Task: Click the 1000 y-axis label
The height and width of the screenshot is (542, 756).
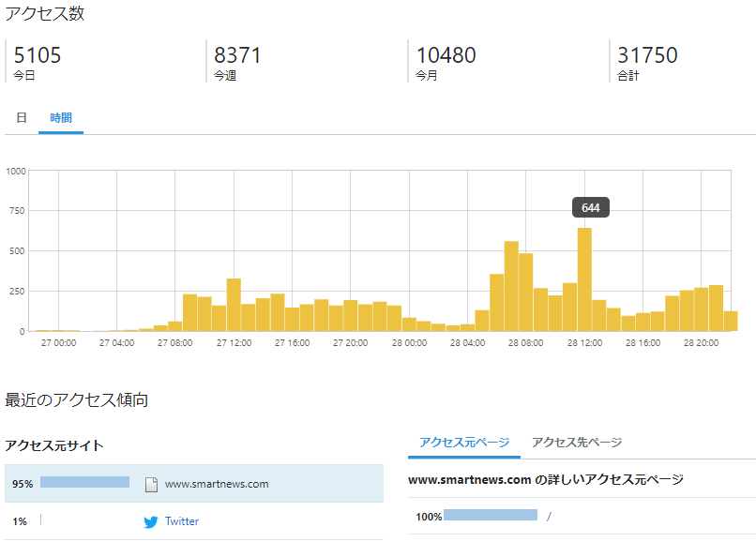Action: [16, 172]
